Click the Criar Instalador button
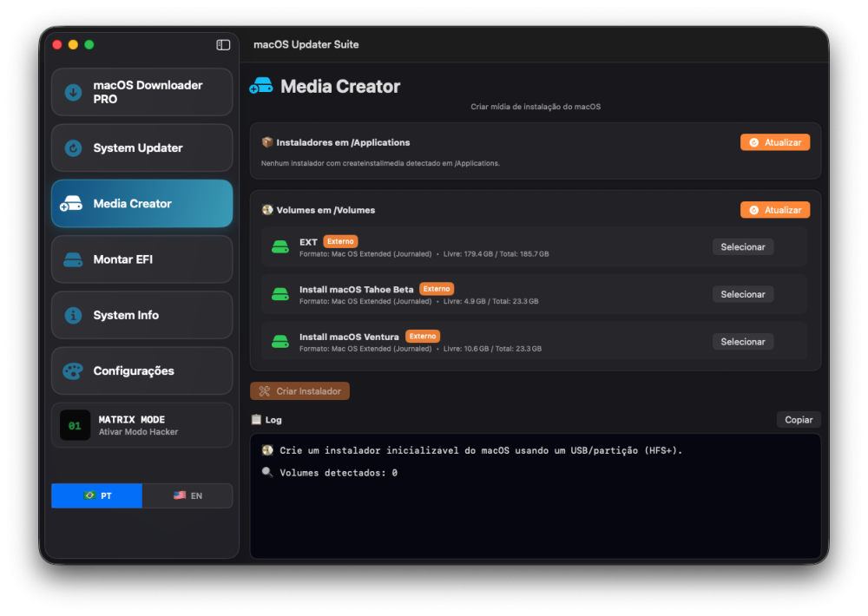 tap(299, 391)
